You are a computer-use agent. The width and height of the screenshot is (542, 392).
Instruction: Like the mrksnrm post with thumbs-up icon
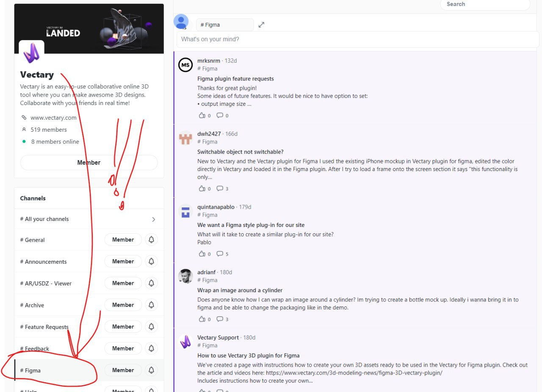pyautogui.click(x=202, y=116)
